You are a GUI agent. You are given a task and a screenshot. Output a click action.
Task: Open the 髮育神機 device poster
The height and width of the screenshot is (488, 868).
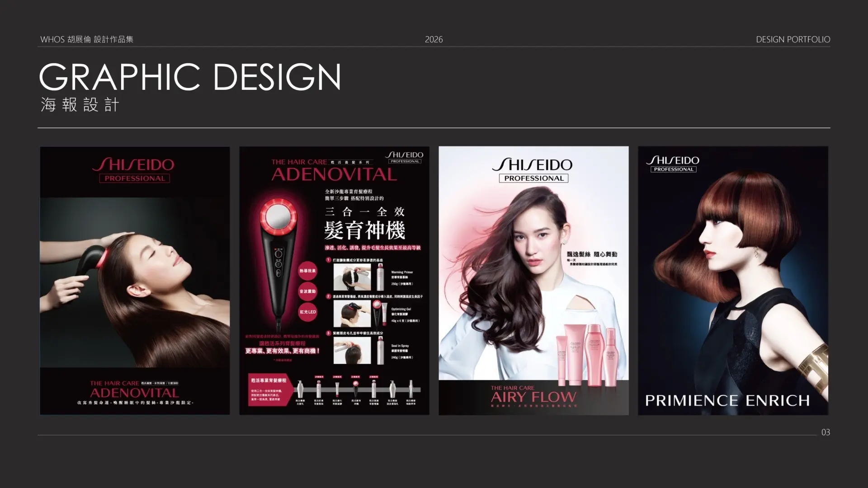click(x=334, y=281)
